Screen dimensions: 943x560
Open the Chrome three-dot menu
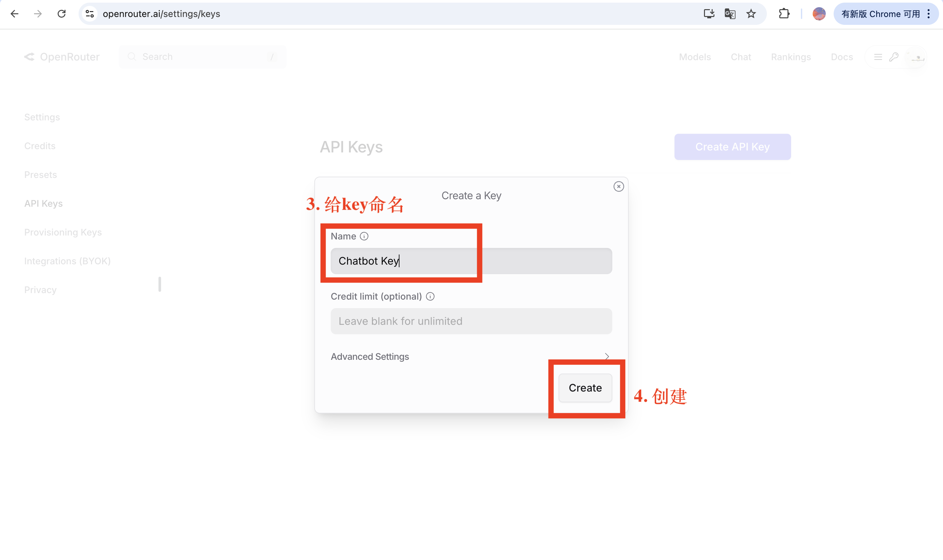click(x=929, y=14)
